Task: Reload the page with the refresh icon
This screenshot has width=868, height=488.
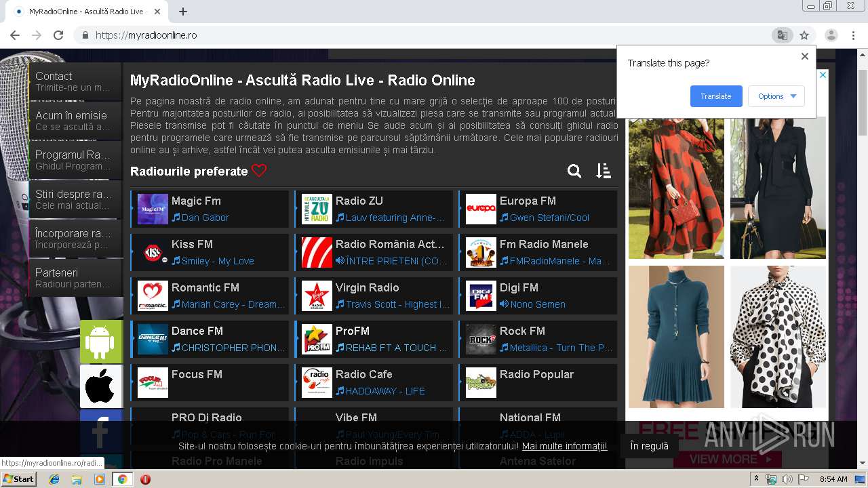Action: pos(58,35)
